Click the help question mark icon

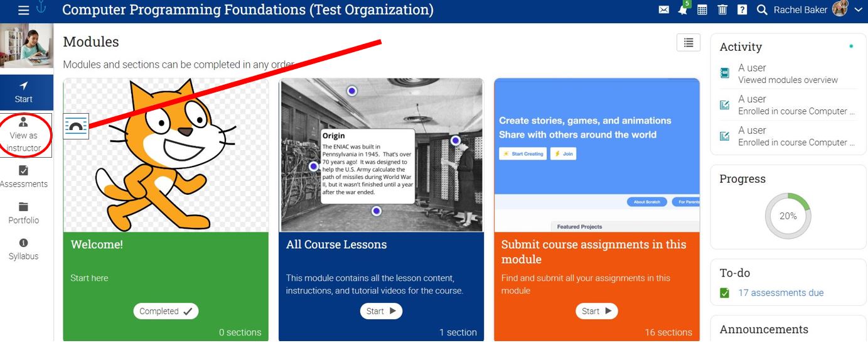click(742, 10)
